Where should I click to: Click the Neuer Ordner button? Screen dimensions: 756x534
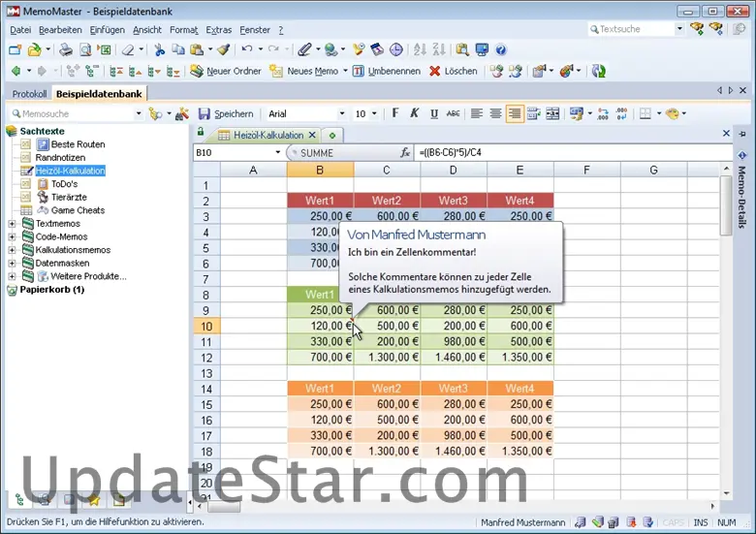tap(226, 72)
